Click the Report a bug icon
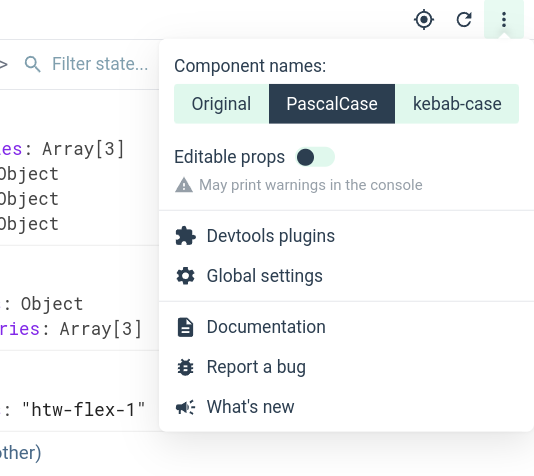Viewport: 534px width, 476px height. [185, 367]
